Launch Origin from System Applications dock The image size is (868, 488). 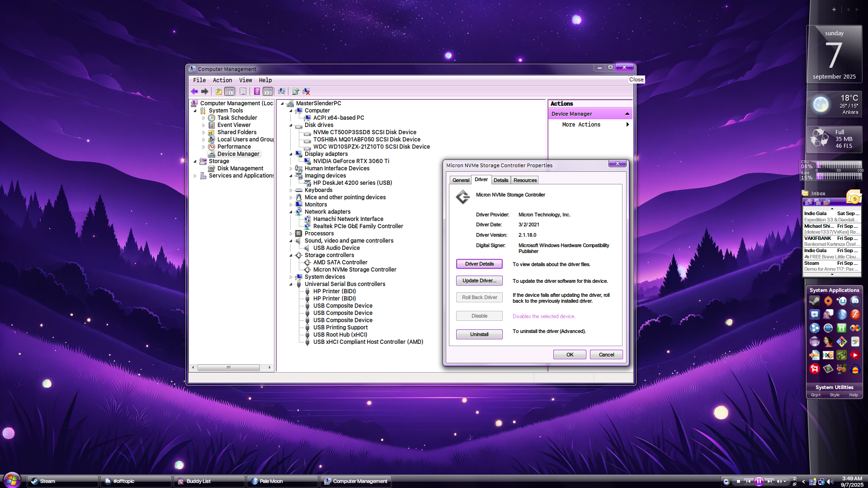(x=828, y=301)
